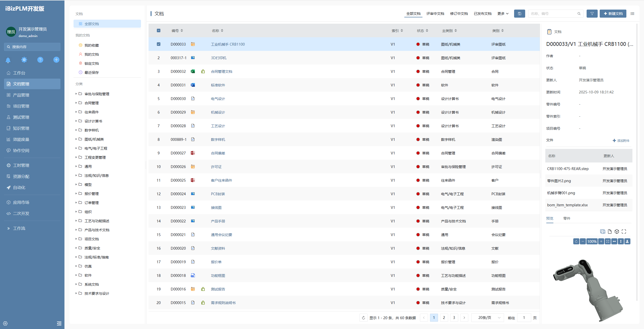Switch to the 零件 tab in detail panel
644x329 pixels.
pyautogui.click(x=567, y=218)
